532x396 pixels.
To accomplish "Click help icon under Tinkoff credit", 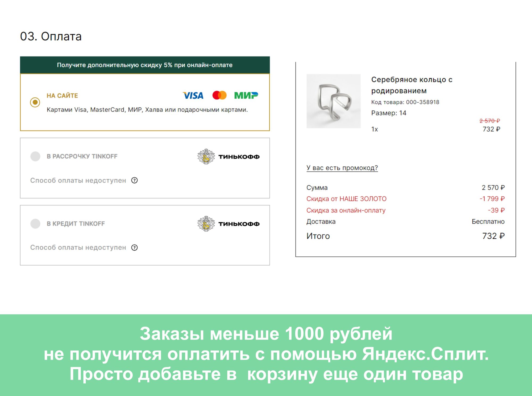I will tap(135, 248).
